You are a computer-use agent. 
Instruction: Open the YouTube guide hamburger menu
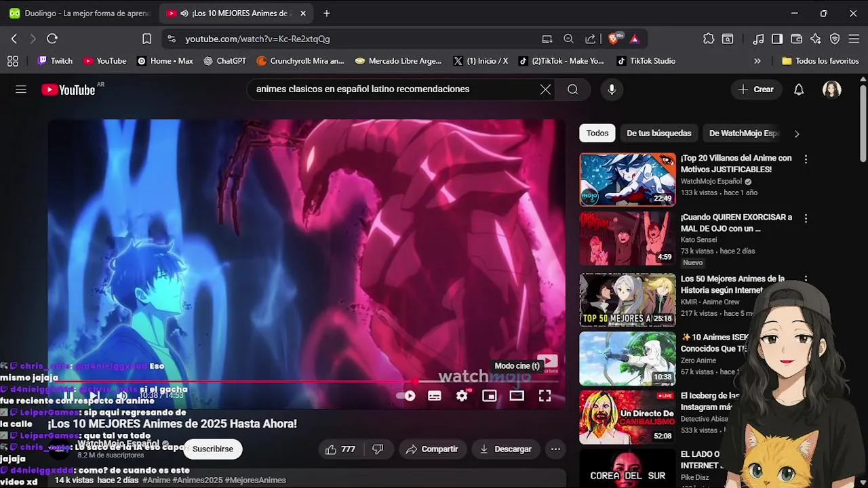[21, 89]
